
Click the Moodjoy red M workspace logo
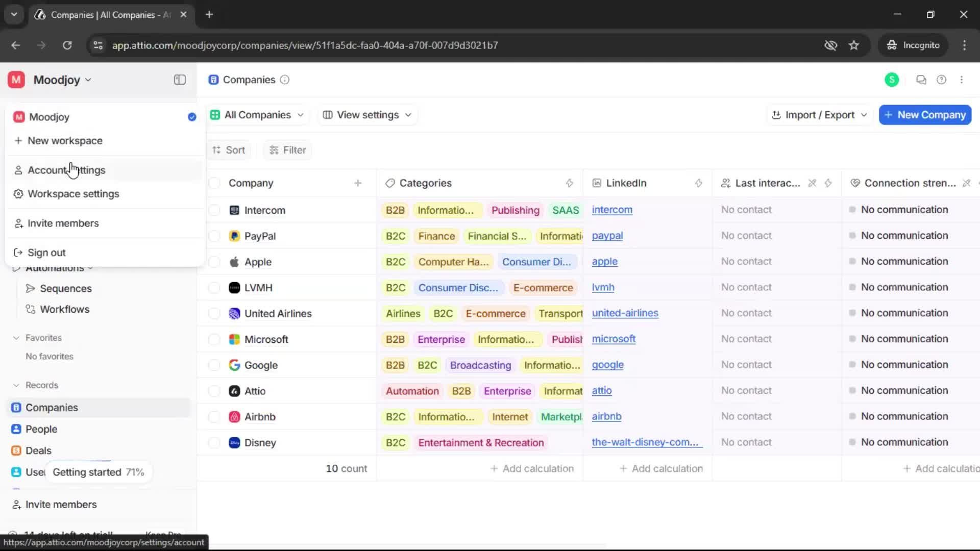16,80
